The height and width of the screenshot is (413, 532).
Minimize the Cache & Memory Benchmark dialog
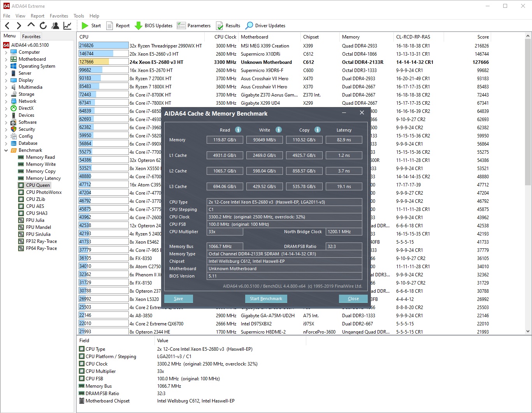[x=344, y=112]
